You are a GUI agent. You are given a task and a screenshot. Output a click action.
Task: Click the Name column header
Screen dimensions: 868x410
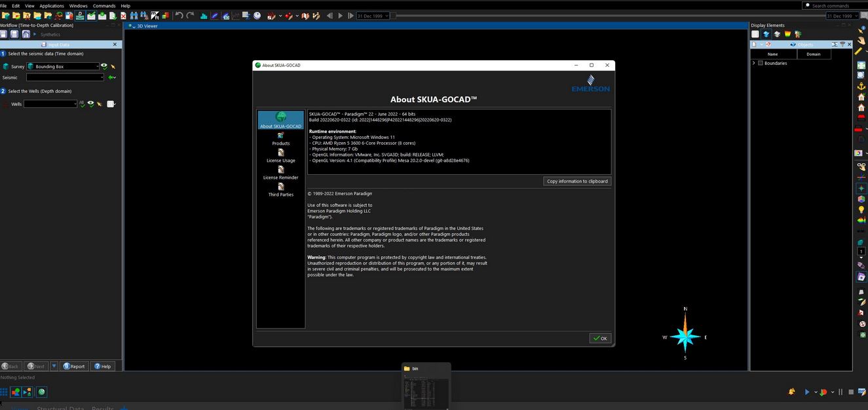[x=773, y=54]
